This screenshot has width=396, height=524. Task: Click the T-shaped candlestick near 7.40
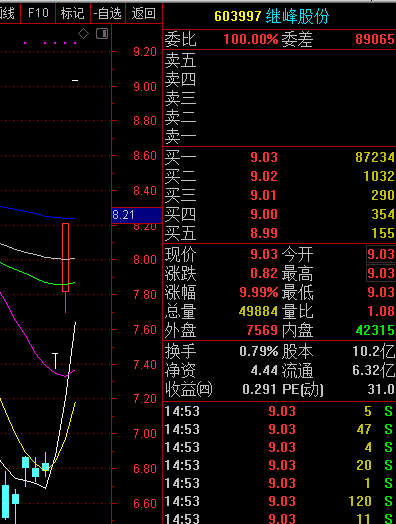click(55, 361)
